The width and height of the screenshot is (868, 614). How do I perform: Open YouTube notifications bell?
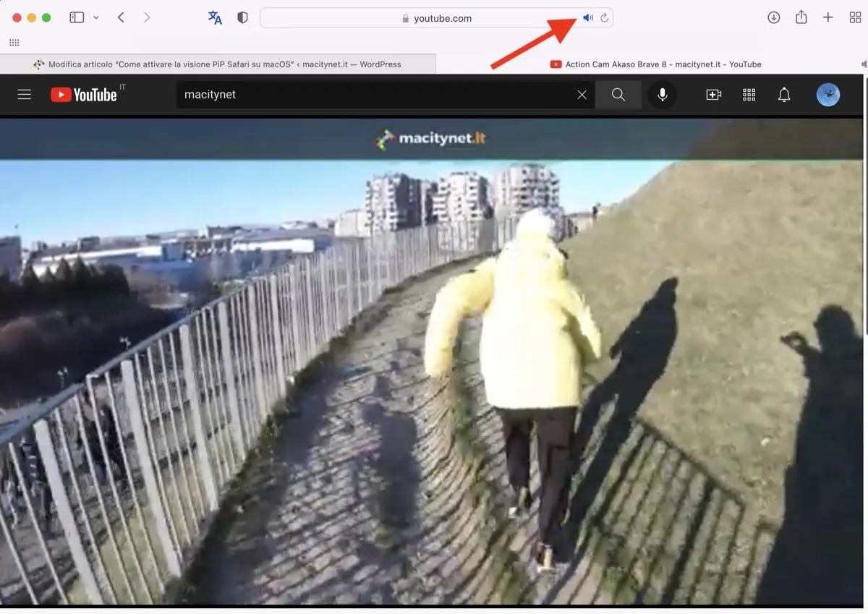coord(784,94)
